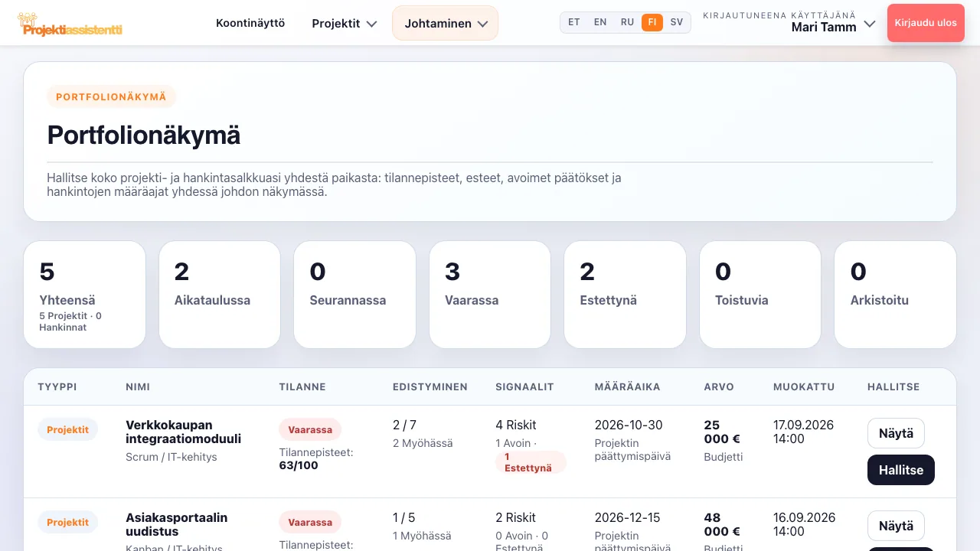The height and width of the screenshot is (551, 980).
Task: Click the Projektiassistentti logo
Action: tap(70, 24)
